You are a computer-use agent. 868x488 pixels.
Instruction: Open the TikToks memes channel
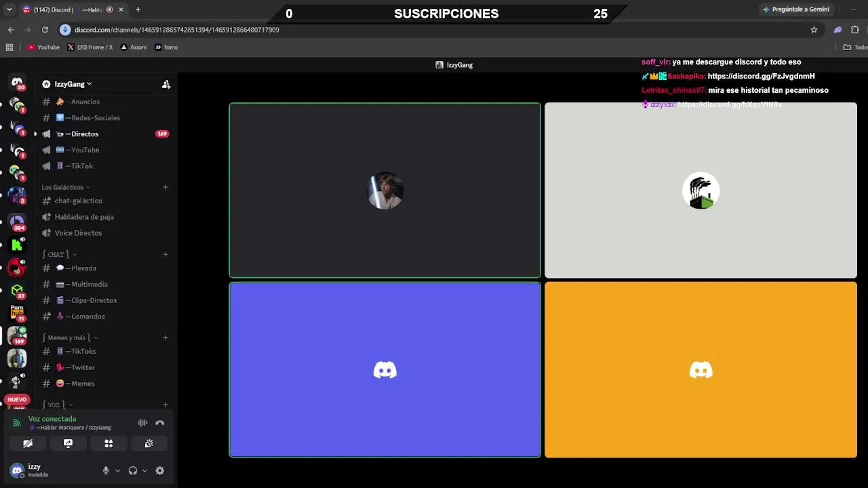pos(106,351)
